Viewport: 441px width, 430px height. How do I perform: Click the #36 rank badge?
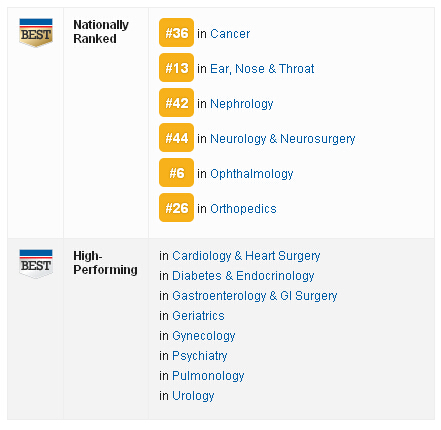tap(176, 33)
